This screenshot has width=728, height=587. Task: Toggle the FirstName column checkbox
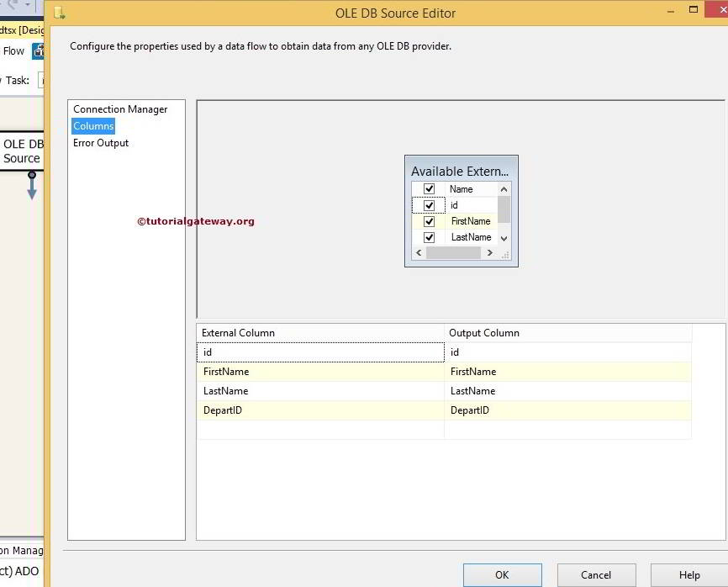click(x=429, y=221)
